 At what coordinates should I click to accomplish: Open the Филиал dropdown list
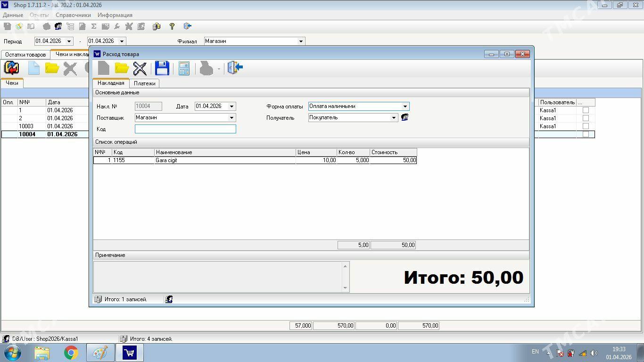pyautogui.click(x=301, y=41)
